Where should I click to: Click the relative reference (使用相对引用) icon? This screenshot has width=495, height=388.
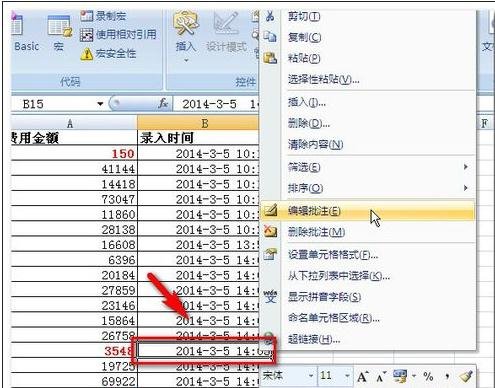(x=87, y=35)
